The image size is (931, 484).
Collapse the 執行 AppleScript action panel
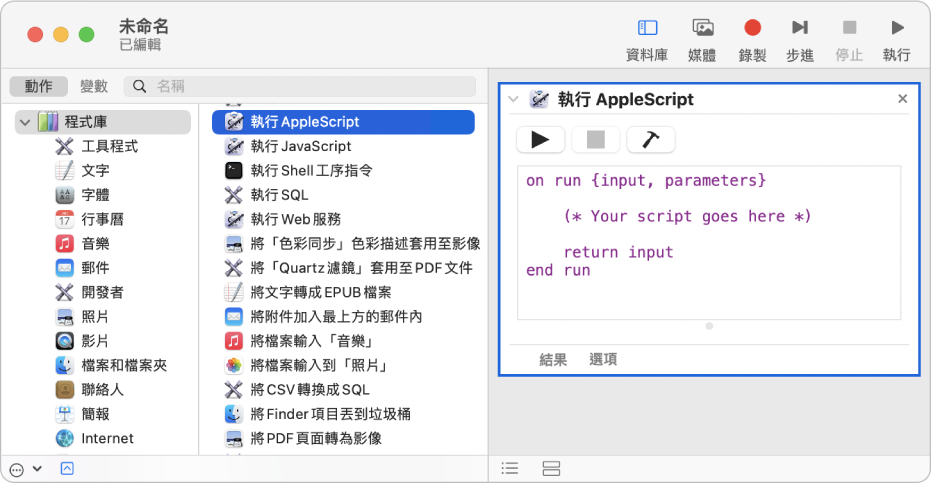[x=513, y=99]
